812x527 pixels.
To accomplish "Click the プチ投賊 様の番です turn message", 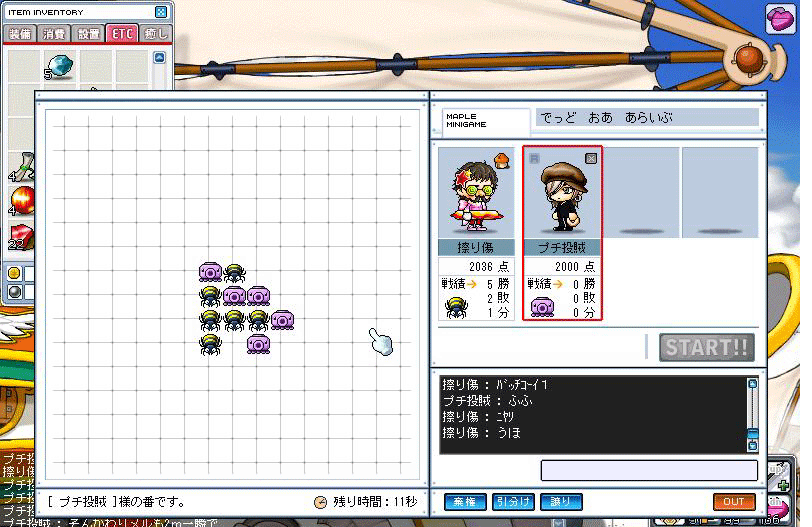I will click(x=117, y=502).
